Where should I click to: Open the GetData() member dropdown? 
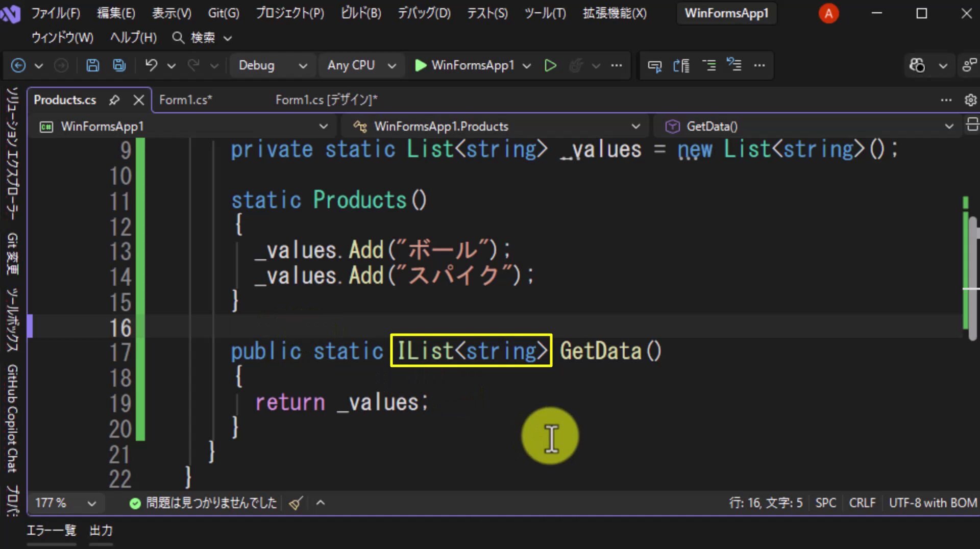click(x=807, y=126)
